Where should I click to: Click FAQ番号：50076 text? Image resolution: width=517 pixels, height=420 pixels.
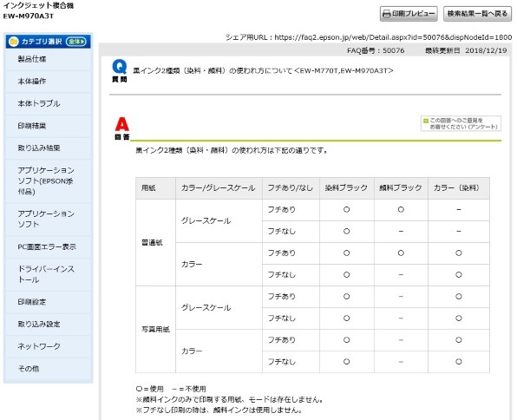pyautogui.click(x=376, y=50)
